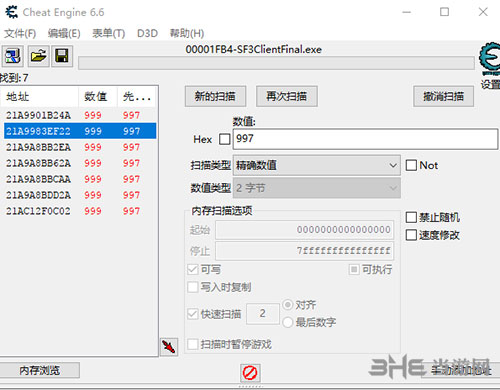Click the process name 00001FB4-SF3ClientFinal.exe label
The image size is (500, 390).
coord(254,50)
